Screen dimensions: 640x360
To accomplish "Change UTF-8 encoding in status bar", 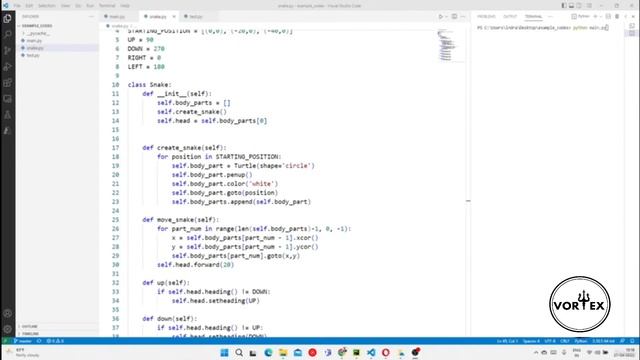I will pyautogui.click(x=550, y=341).
